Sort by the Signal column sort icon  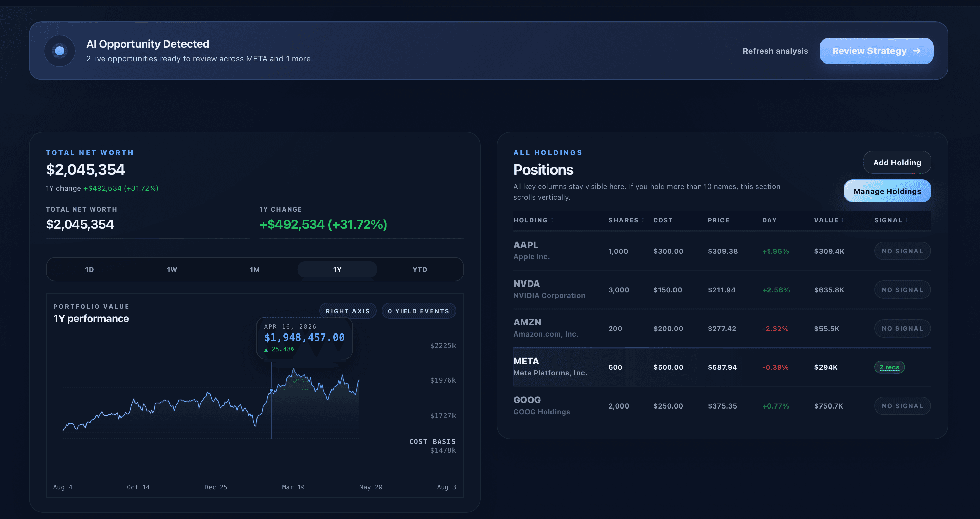click(x=907, y=220)
